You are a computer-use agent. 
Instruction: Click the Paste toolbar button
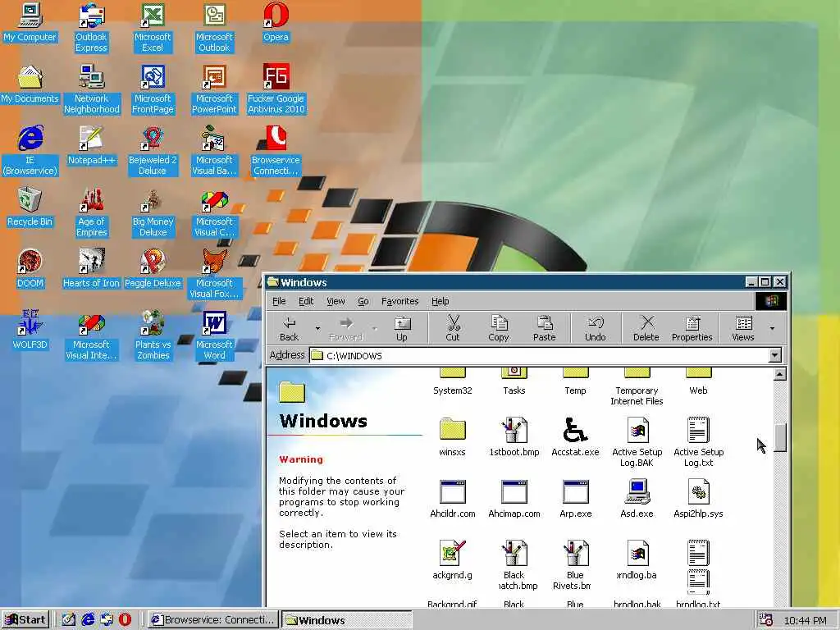click(x=545, y=328)
